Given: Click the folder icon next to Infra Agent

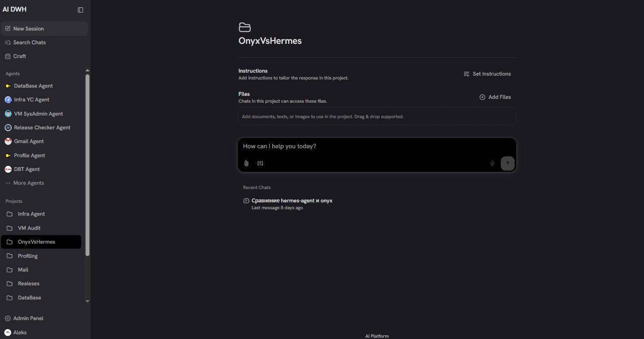Looking at the screenshot, I should [x=9, y=214].
